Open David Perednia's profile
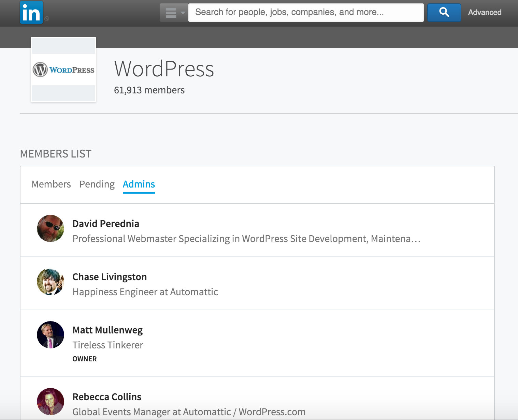 [105, 224]
